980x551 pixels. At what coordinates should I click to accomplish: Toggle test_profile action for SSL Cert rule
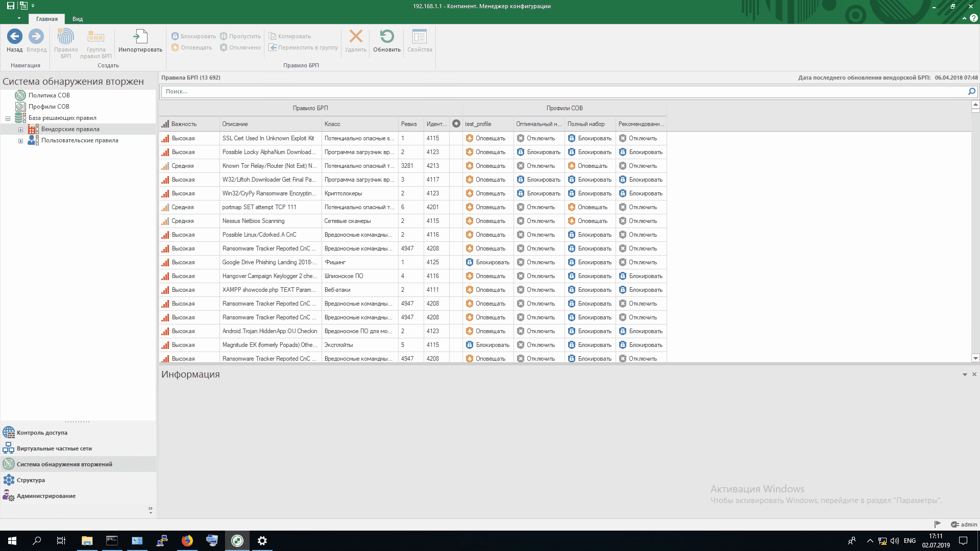pyautogui.click(x=485, y=138)
